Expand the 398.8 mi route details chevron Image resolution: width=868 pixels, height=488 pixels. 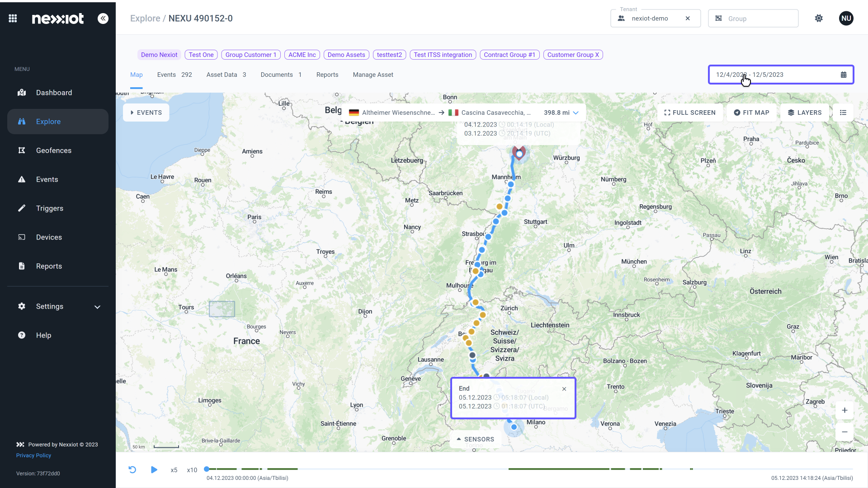pyautogui.click(x=576, y=113)
